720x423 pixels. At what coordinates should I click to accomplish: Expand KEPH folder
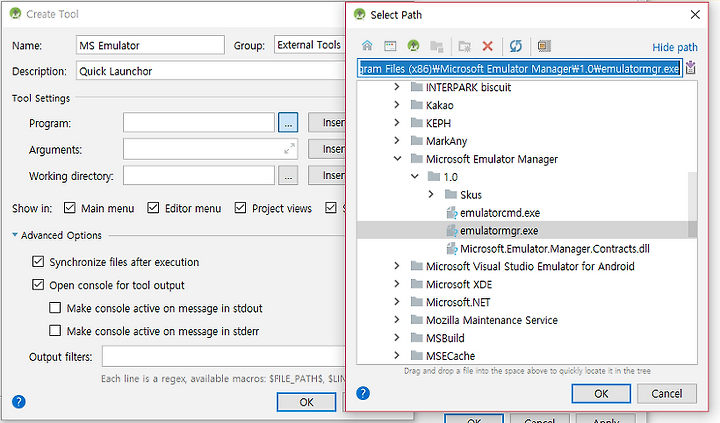point(397,123)
